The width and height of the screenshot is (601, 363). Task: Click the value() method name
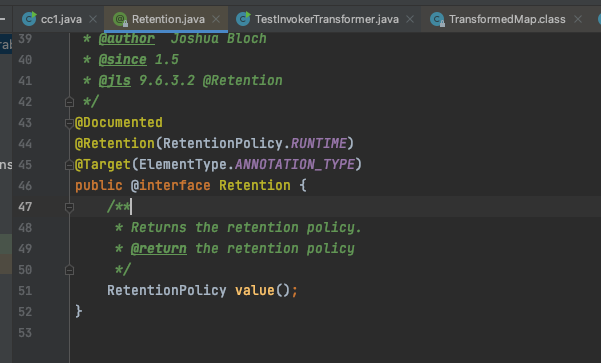tap(255, 290)
